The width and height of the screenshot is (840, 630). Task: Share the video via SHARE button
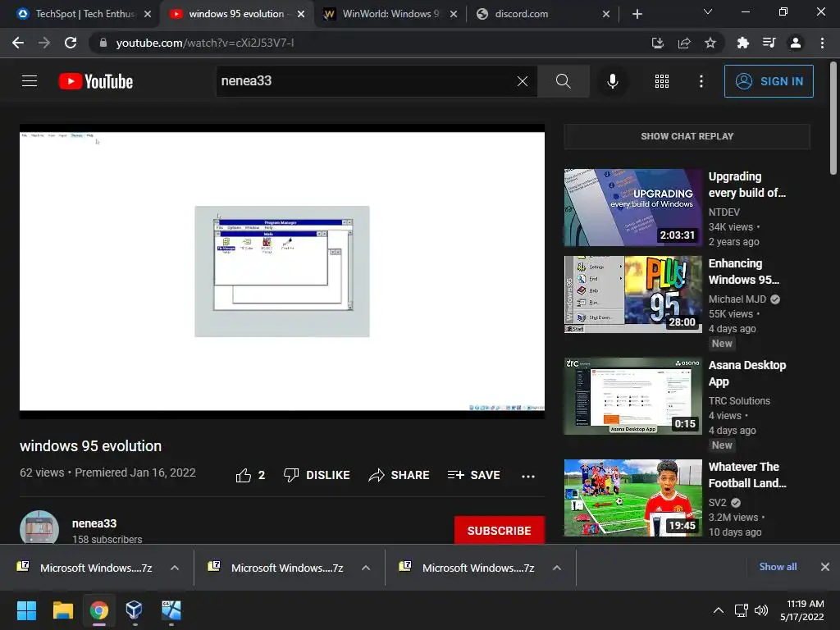coord(399,475)
